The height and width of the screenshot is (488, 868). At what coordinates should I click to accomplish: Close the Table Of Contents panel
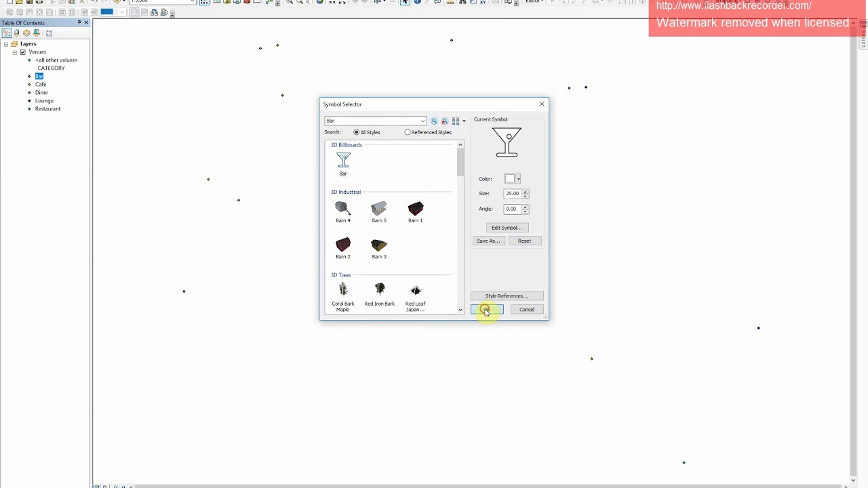point(86,22)
